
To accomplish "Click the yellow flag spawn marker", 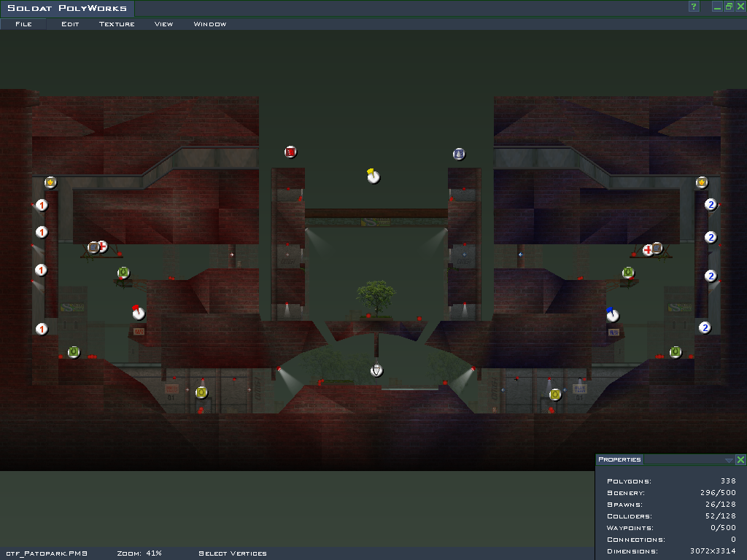I will pos(373,176).
